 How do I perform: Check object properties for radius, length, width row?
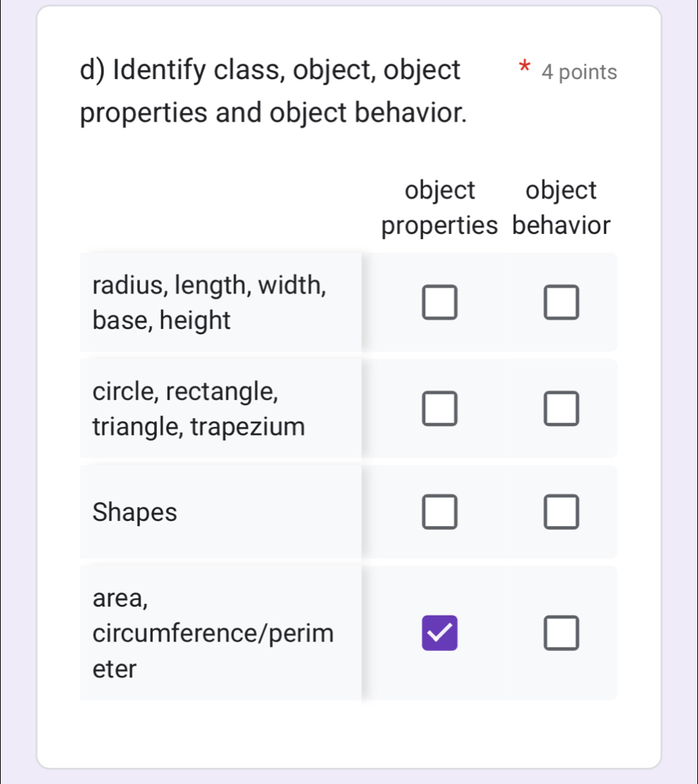click(439, 303)
